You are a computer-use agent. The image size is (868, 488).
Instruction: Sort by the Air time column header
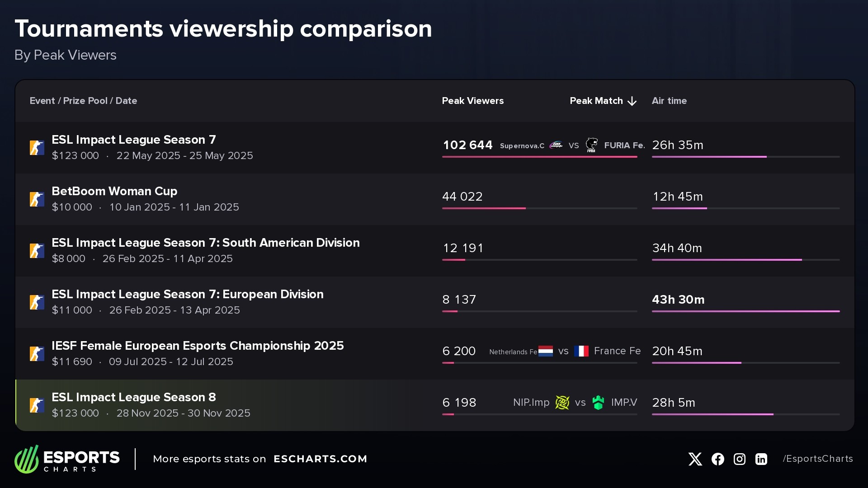point(669,101)
